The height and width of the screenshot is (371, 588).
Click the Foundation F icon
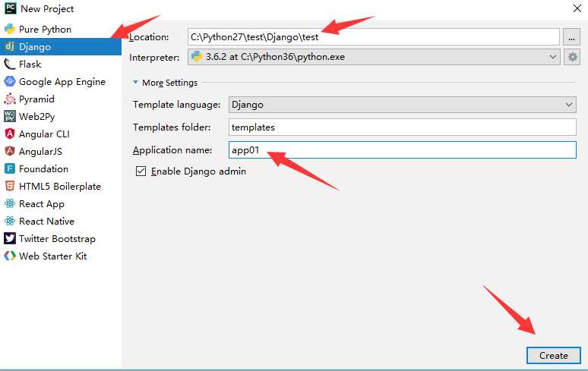[x=10, y=168]
